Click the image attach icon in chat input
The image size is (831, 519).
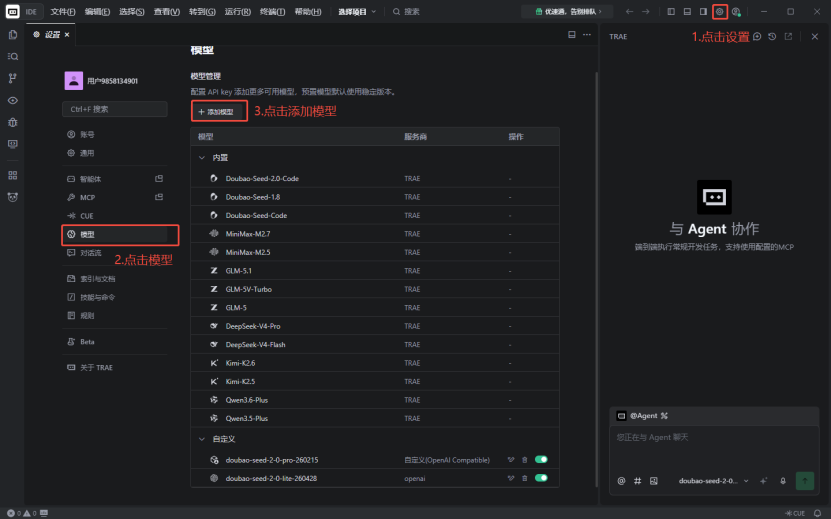[654, 481]
